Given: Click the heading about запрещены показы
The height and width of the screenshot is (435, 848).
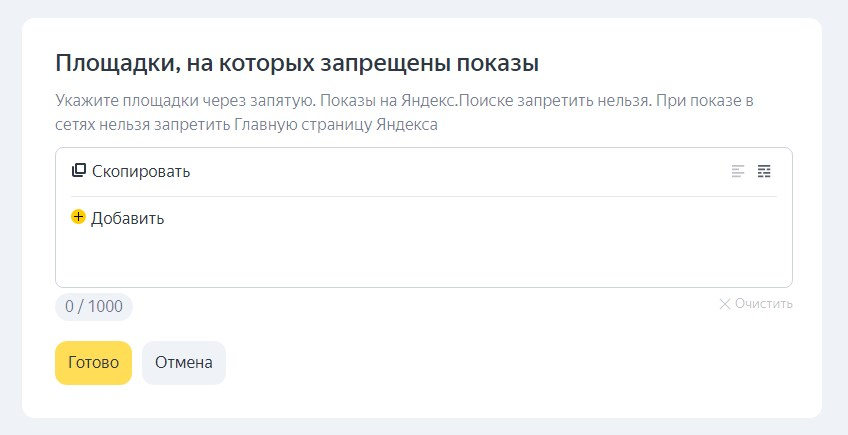Looking at the screenshot, I should pyautogui.click(x=296, y=64).
